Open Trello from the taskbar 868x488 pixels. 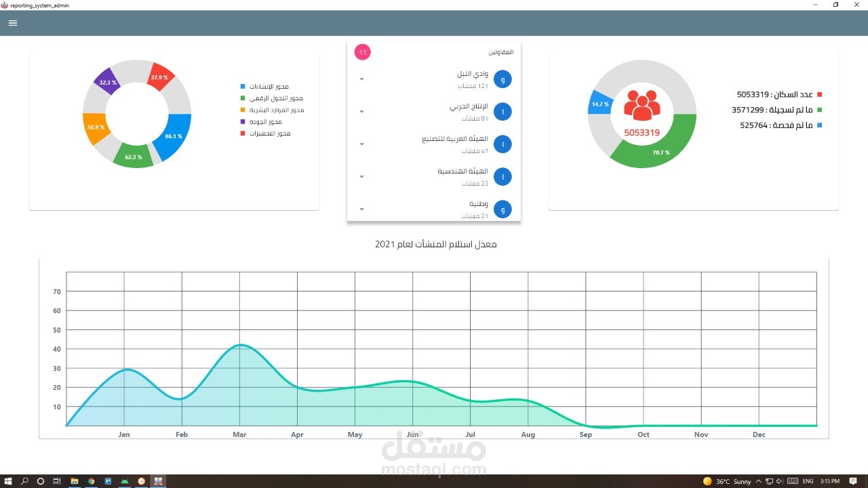pyautogui.click(x=108, y=481)
